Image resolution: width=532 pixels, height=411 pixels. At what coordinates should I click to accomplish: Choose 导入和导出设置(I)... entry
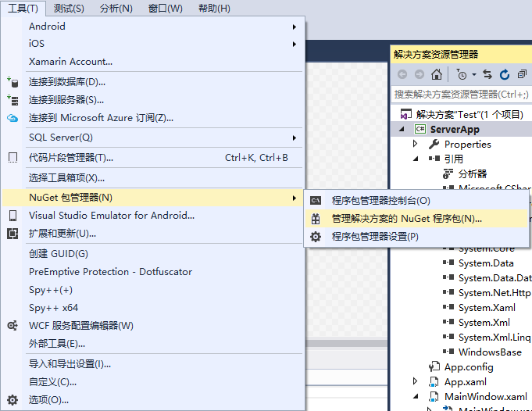153,364
